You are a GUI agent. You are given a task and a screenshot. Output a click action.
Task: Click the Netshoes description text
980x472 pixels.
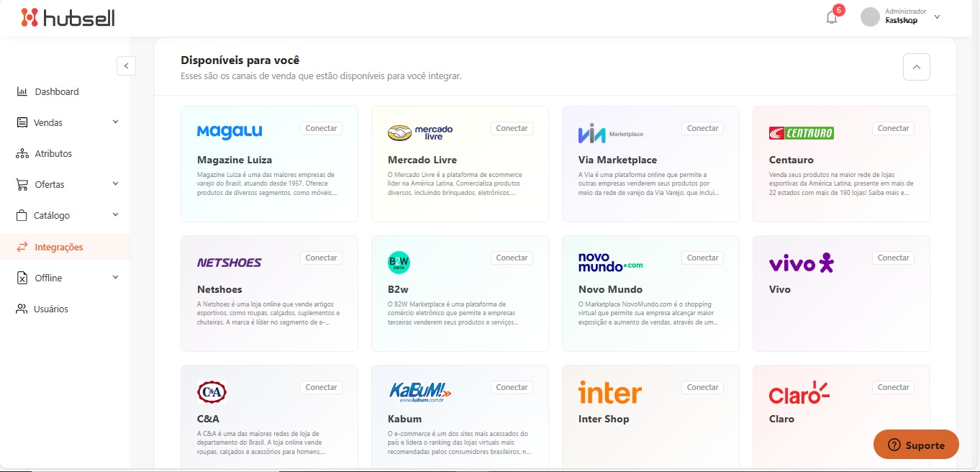(x=268, y=313)
